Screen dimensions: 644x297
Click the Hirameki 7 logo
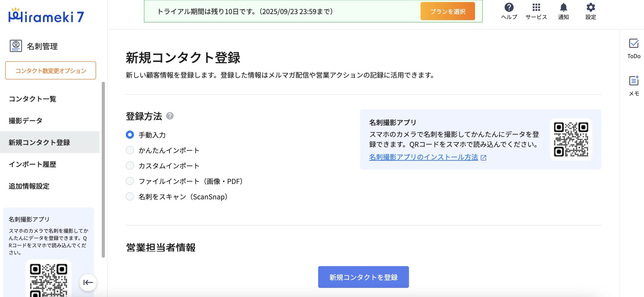pos(46,16)
